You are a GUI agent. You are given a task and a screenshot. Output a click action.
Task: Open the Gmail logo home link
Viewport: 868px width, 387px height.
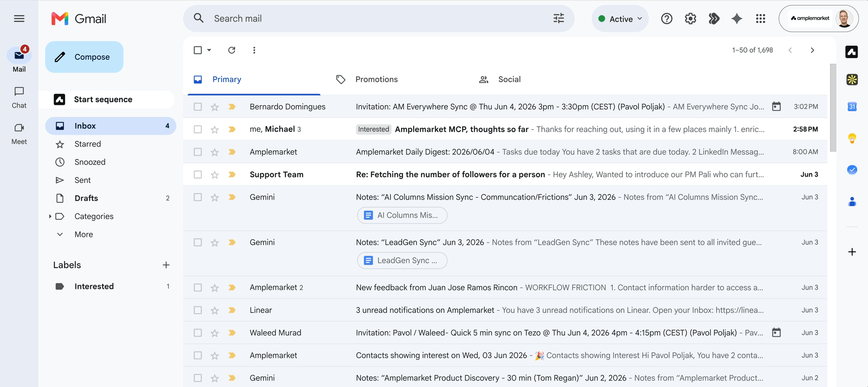pos(79,19)
